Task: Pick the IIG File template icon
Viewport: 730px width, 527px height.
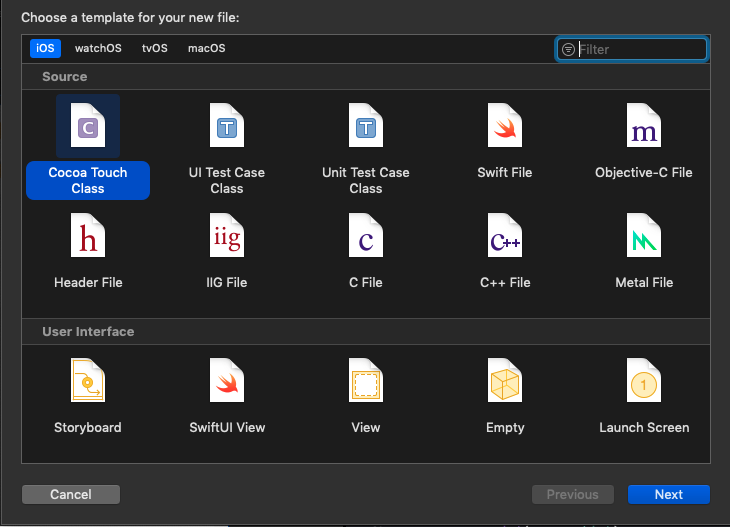Action: point(227,235)
